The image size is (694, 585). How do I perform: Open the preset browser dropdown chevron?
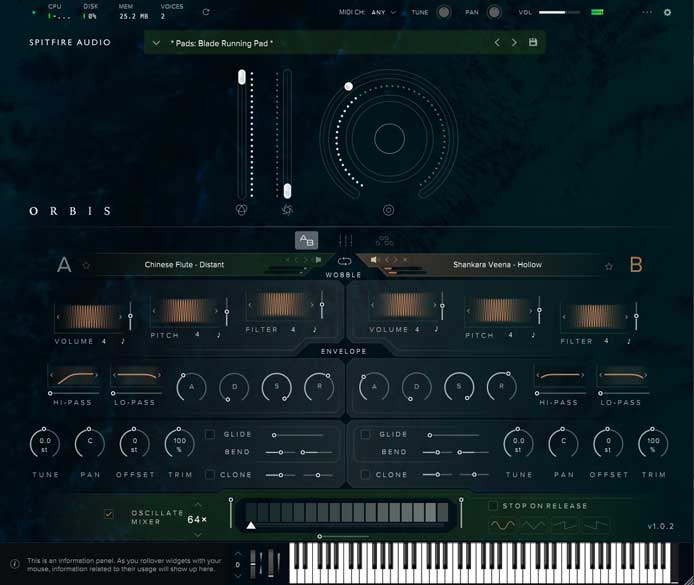click(x=156, y=43)
